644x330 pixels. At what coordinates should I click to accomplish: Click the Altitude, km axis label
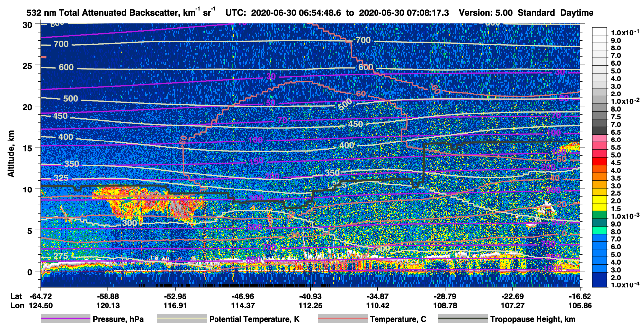pos(11,155)
